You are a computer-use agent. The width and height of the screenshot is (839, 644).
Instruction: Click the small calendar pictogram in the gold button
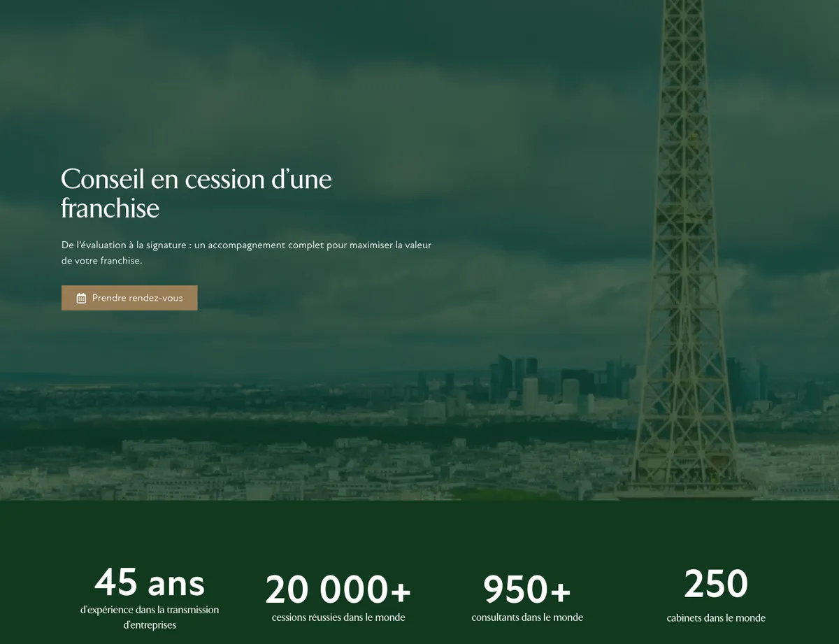click(x=82, y=298)
